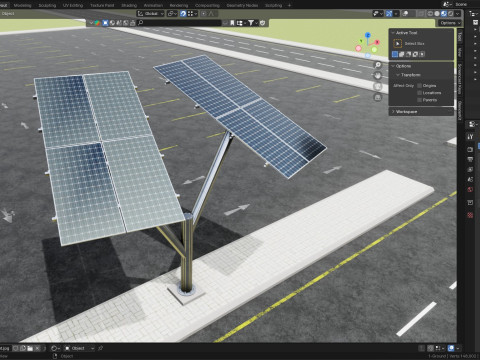
Task: Open the funnel filter dropdown
Action: 252,23
